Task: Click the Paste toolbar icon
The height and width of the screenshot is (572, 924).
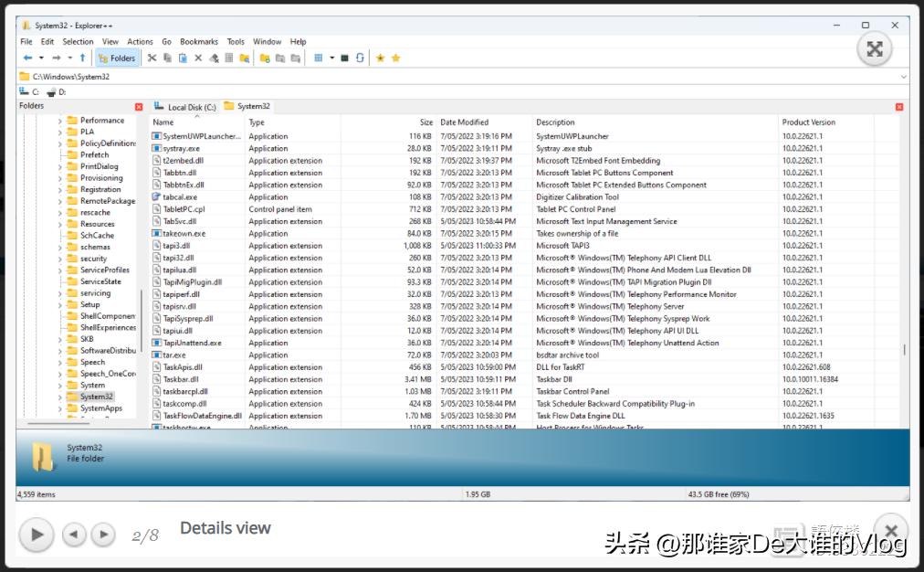Action: click(x=182, y=57)
